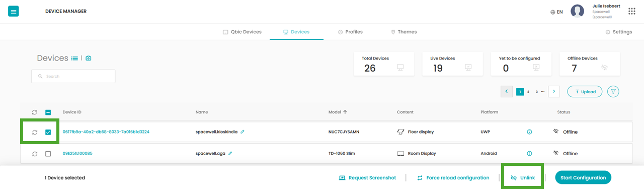Refresh the spacewell.kioskindia device row
This screenshot has height=189, width=644.
pyautogui.click(x=35, y=132)
